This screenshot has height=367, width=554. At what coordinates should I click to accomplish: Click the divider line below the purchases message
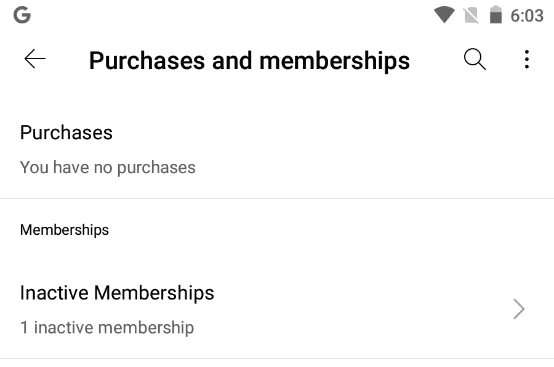click(x=277, y=198)
